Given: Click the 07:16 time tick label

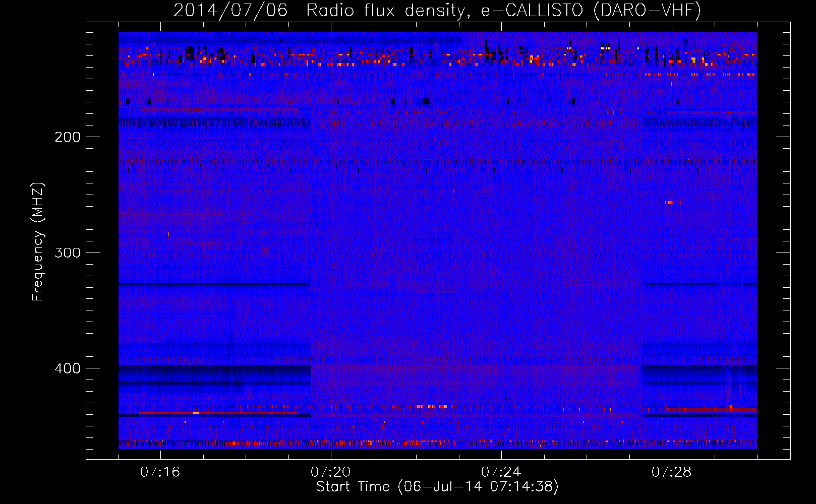Looking at the screenshot, I should (x=160, y=472).
